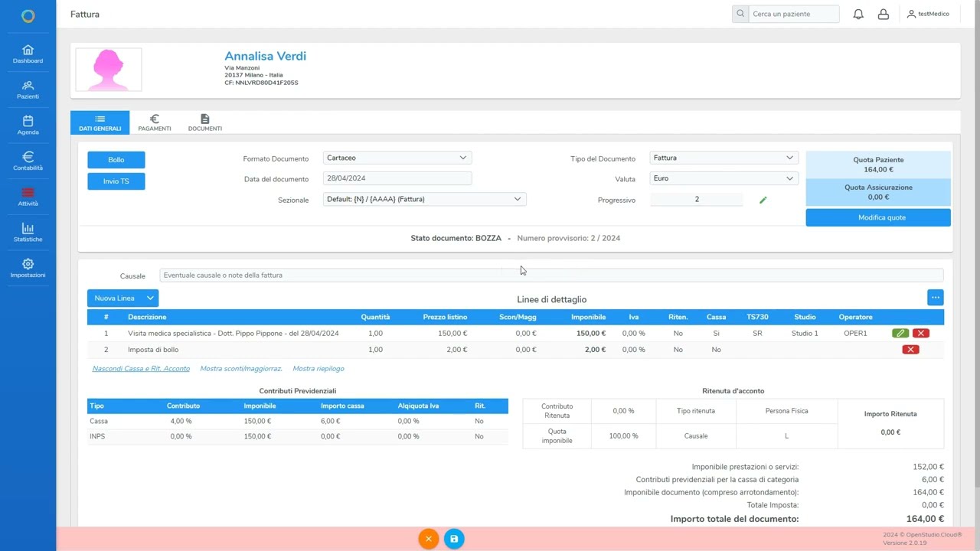Screen dimensions: 980x551
Task: Open testMedico user menu
Action: pos(928,14)
